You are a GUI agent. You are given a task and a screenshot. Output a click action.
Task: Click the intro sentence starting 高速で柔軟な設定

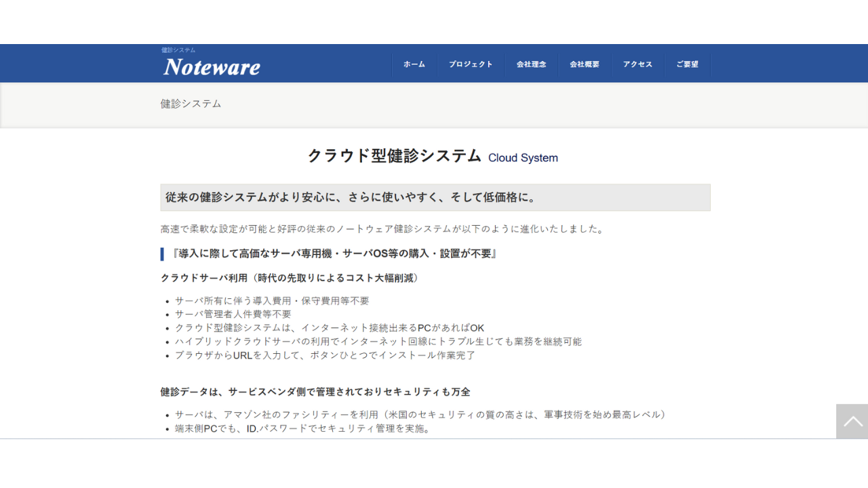[382, 229]
